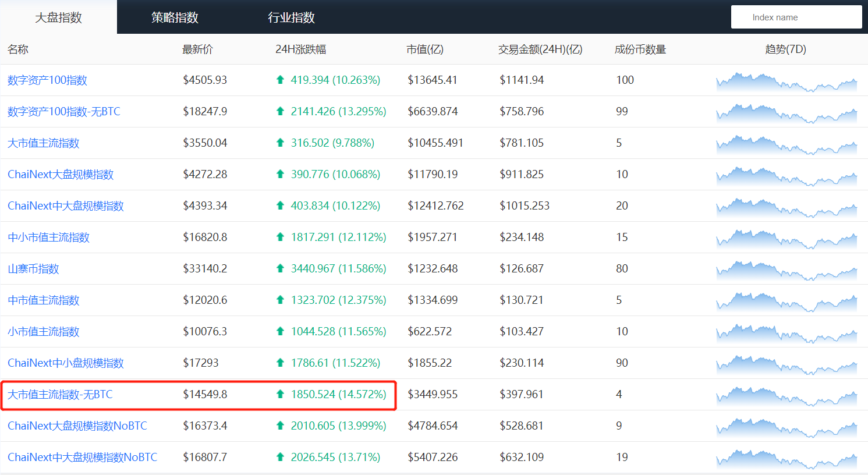Click the 最新价 column header
This screenshot has width=868, height=475.
click(x=198, y=49)
